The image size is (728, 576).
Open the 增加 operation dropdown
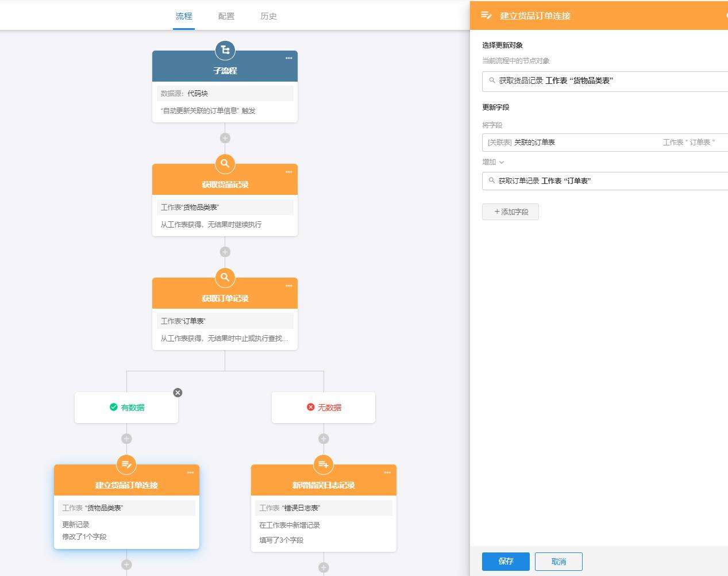pos(493,162)
